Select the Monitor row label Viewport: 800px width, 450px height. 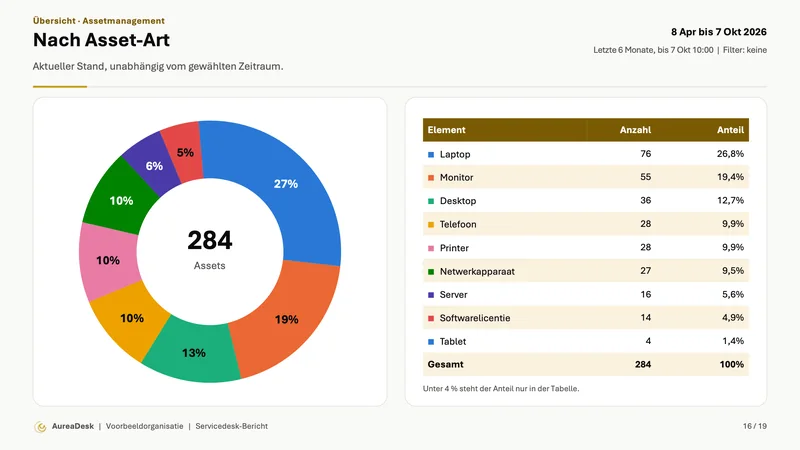tap(457, 178)
